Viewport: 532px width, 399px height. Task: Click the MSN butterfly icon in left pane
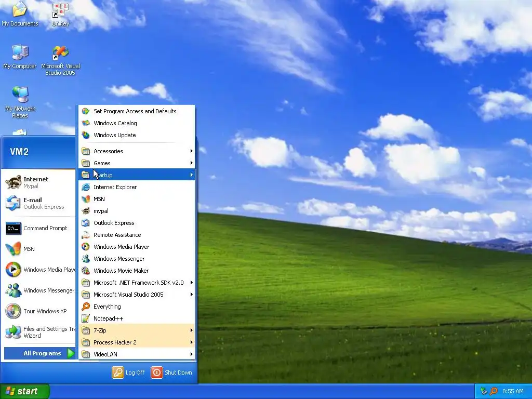point(13,249)
